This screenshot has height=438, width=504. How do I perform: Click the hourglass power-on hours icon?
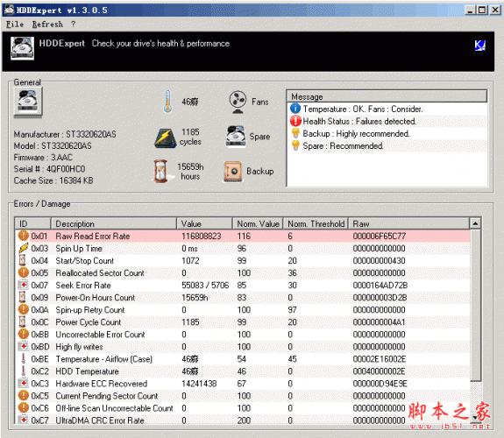pyautogui.click(x=160, y=171)
